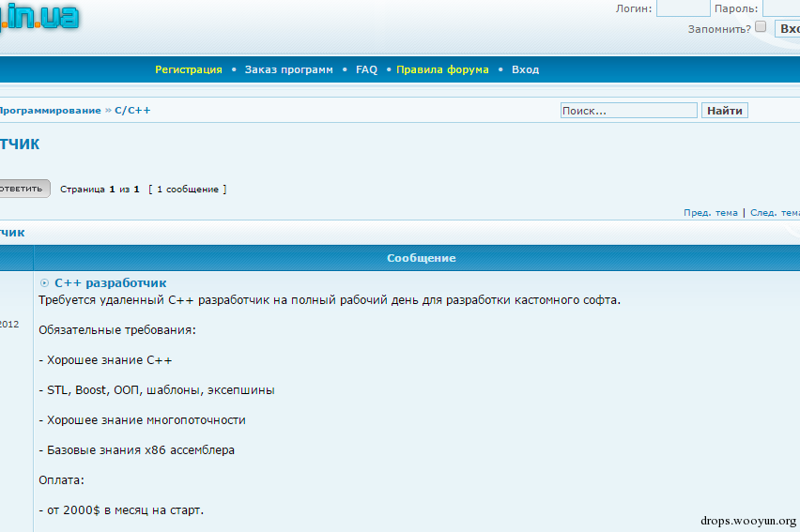This screenshot has height=532, width=800.
Task: Open the Программирование breadcrumb link
Action: click(50, 110)
